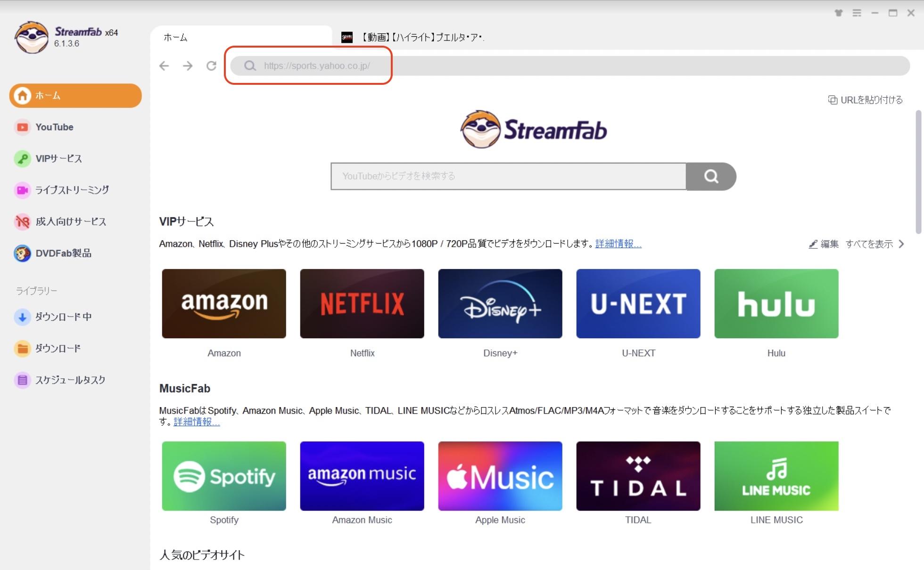Open the Amazon Music tile

click(362, 476)
